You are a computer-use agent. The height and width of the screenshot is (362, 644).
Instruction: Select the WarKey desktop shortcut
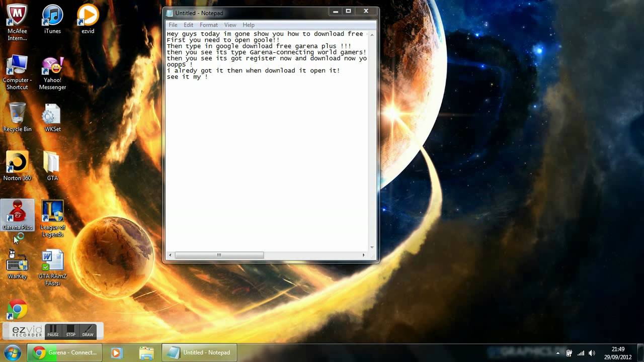(x=17, y=265)
